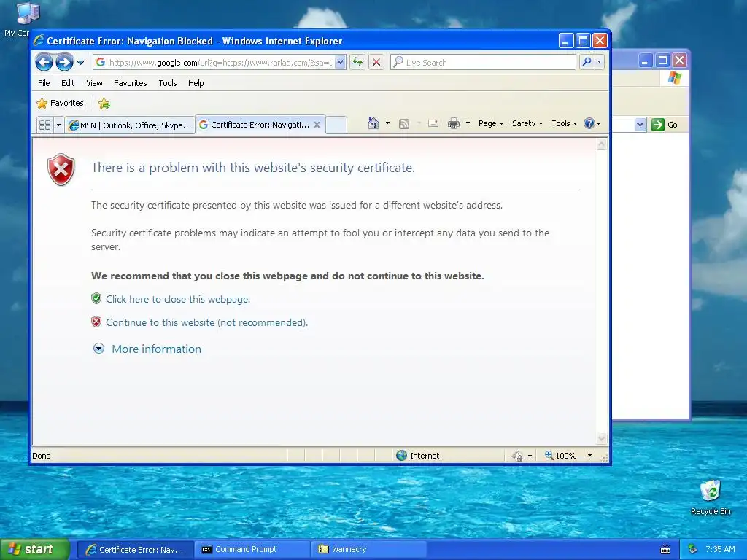Open the View menu

94,83
